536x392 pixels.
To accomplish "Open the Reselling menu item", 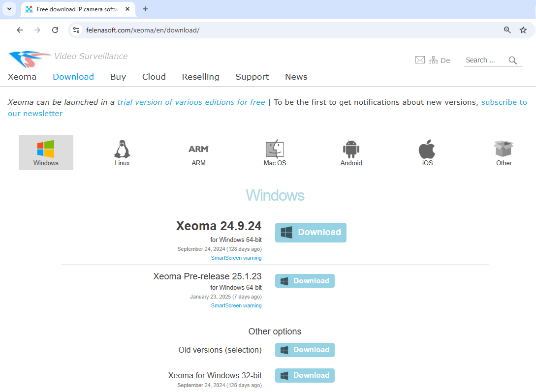I will [200, 77].
